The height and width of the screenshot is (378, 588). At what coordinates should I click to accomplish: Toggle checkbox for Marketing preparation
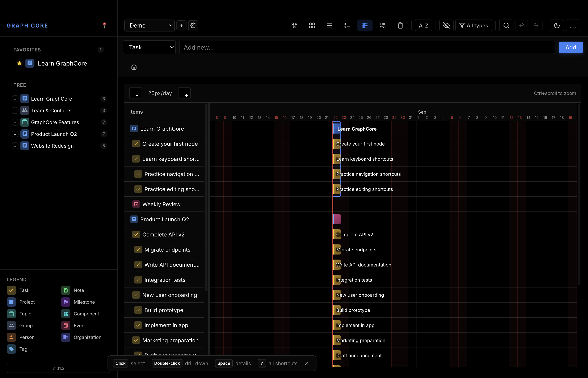tap(136, 340)
